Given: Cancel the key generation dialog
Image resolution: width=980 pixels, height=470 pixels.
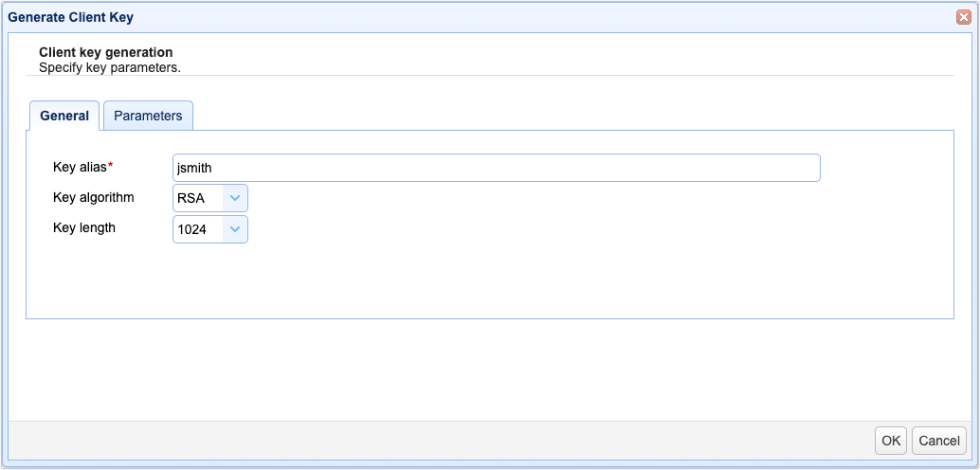Looking at the screenshot, I should [939, 441].
